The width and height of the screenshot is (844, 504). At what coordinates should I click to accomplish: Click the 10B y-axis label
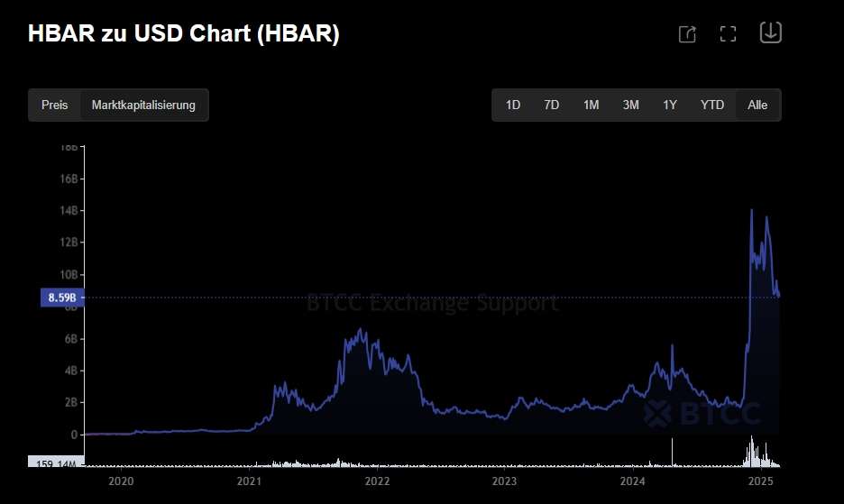coord(69,275)
